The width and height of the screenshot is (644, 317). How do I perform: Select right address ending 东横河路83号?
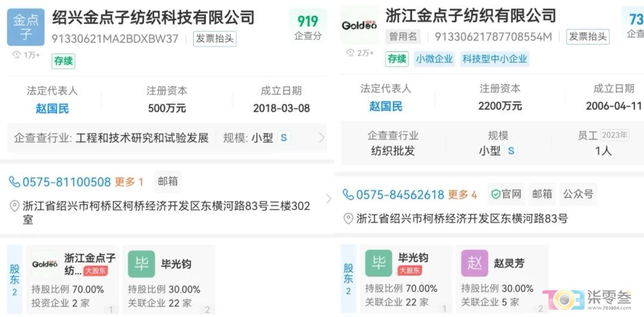(x=462, y=218)
